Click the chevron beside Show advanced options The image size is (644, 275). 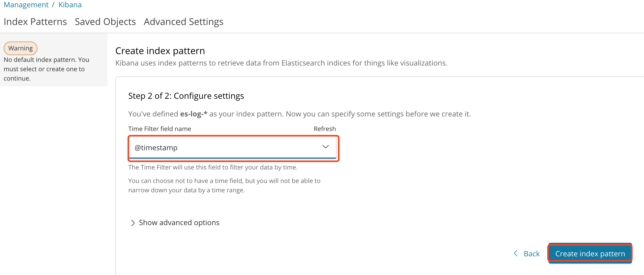133,223
